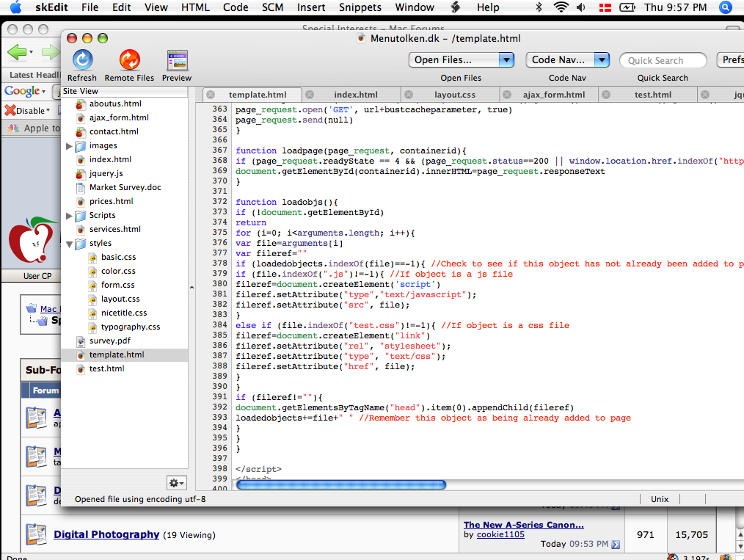Expand the images folder

click(69, 146)
